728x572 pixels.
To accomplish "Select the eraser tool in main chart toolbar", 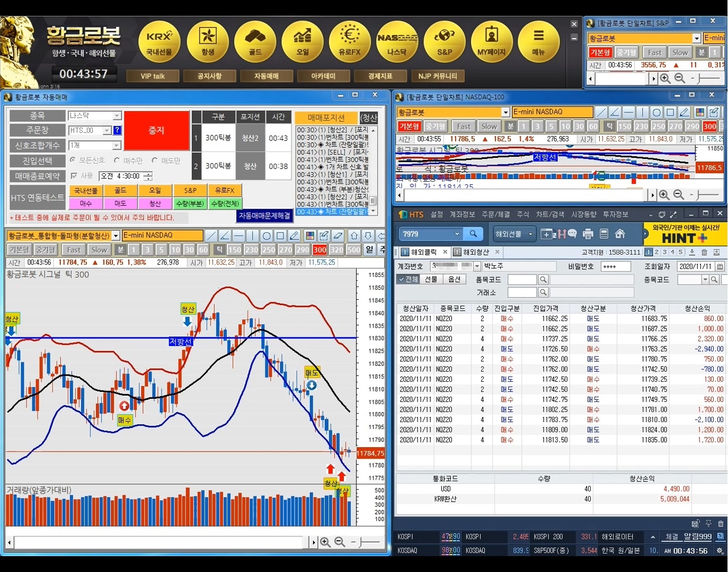I will pyautogui.click(x=338, y=236).
